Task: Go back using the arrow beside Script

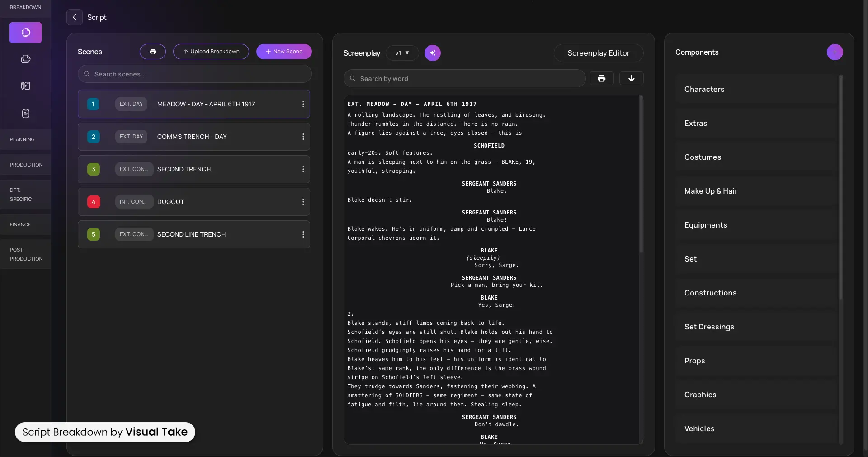Action: [x=74, y=18]
